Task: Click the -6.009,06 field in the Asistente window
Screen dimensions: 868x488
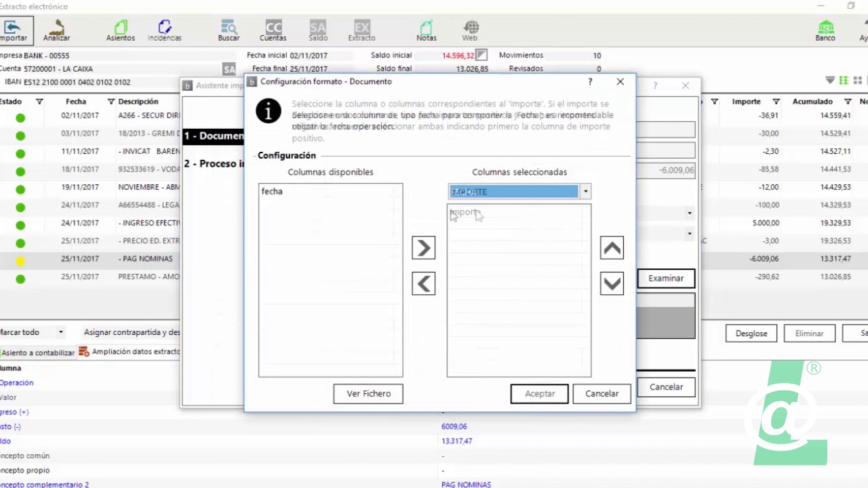Action: (x=666, y=170)
